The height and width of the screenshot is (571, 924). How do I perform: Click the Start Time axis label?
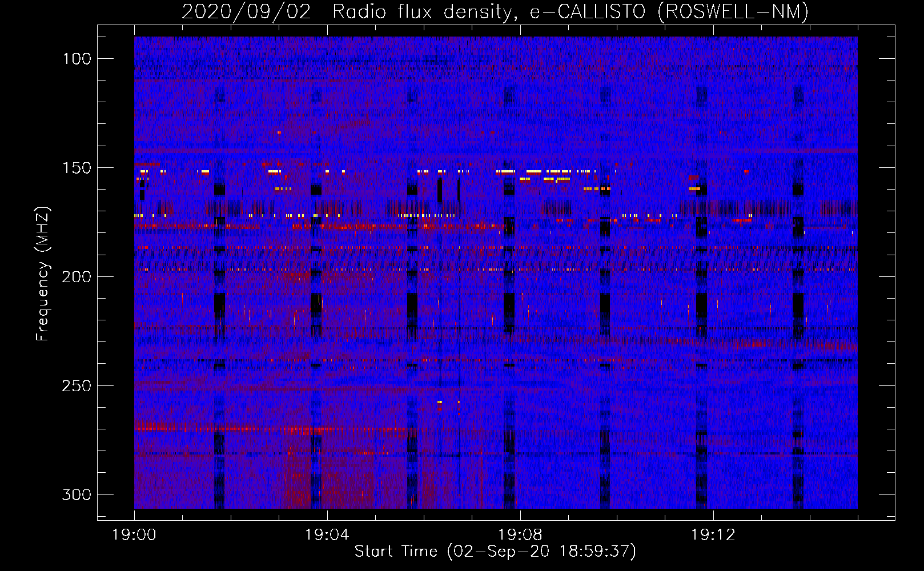click(495, 552)
